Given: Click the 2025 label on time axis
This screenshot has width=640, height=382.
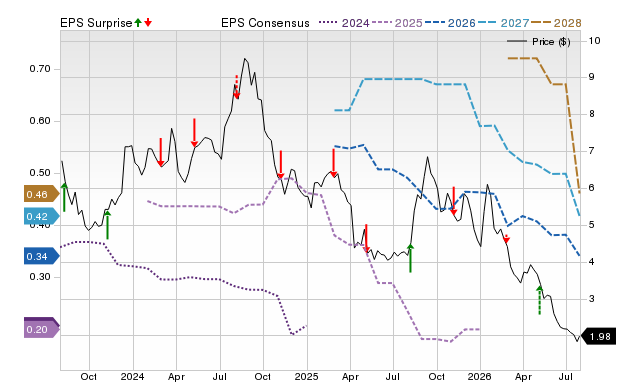Looking at the screenshot, I should (306, 376).
